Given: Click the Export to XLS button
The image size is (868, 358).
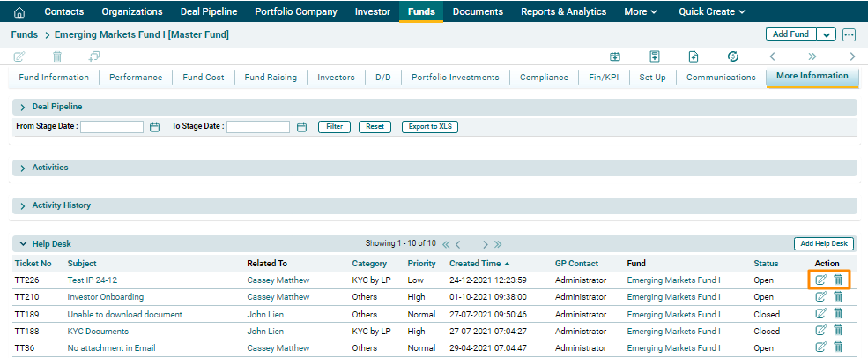Looking at the screenshot, I should (x=429, y=127).
